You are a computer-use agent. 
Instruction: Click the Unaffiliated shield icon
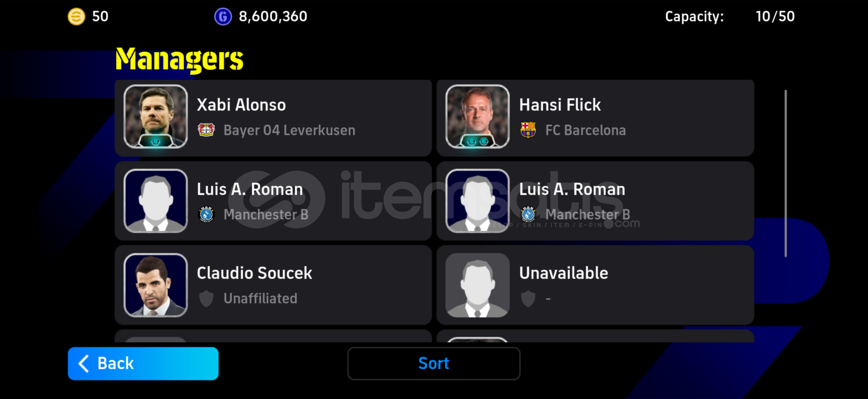[x=206, y=299]
